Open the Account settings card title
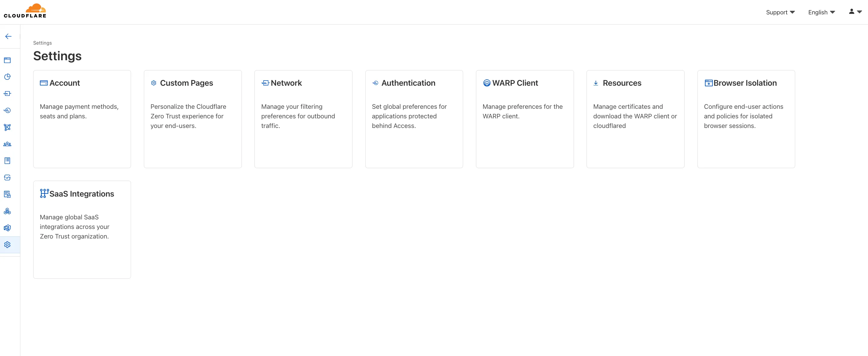Screen dimensions: 868x356 click(65, 83)
